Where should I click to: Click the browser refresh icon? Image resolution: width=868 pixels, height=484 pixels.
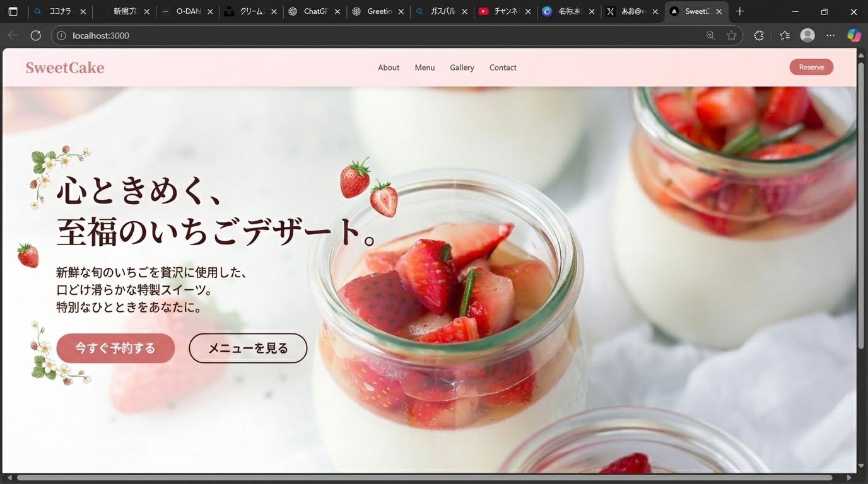36,35
